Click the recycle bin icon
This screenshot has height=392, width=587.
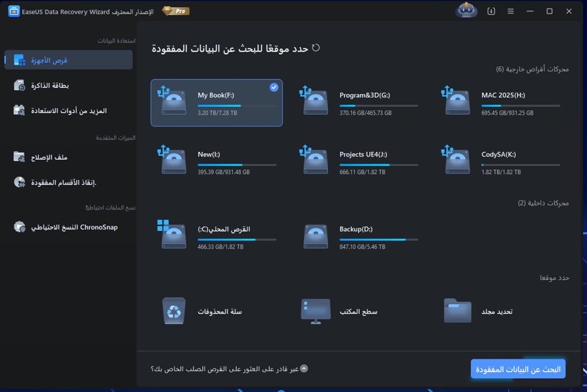click(174, 310)
